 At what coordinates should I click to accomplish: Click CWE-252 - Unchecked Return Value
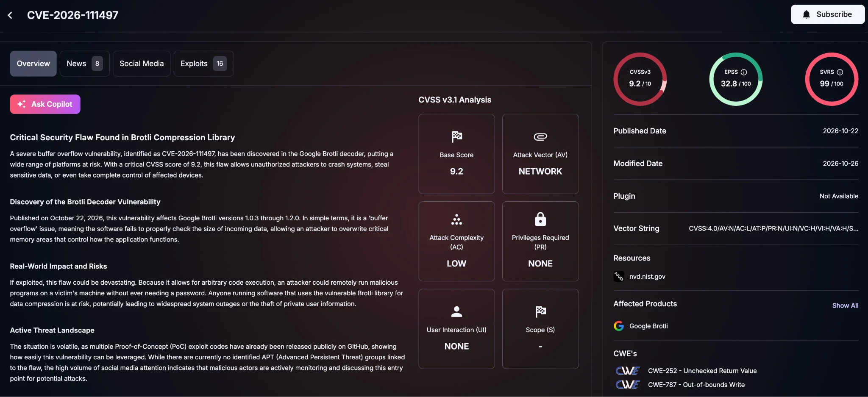click(702, 371)
